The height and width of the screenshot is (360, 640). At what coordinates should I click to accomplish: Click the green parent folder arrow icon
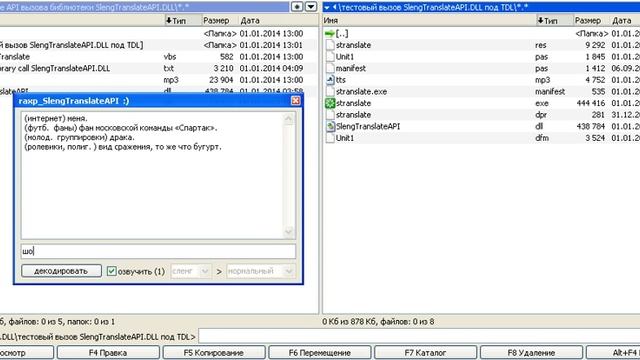tap(329, 33)
